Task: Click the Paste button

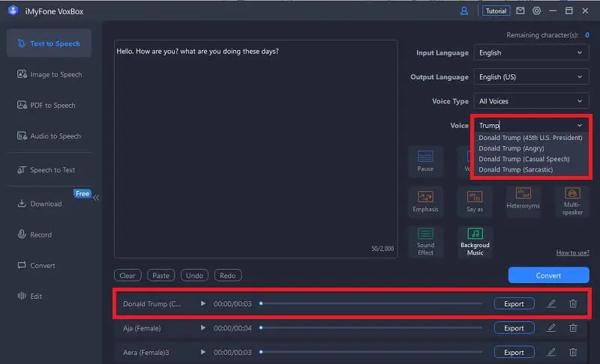Action: [160, 276]
